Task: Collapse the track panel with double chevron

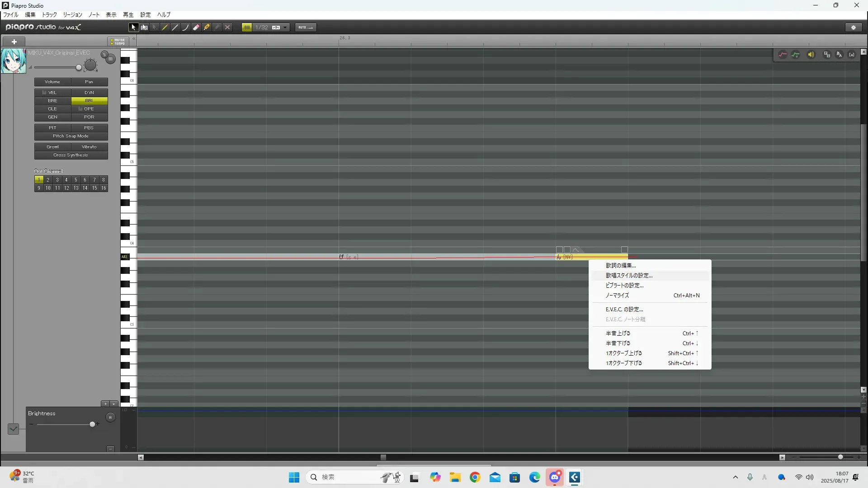Action: (x=134, y=39)
